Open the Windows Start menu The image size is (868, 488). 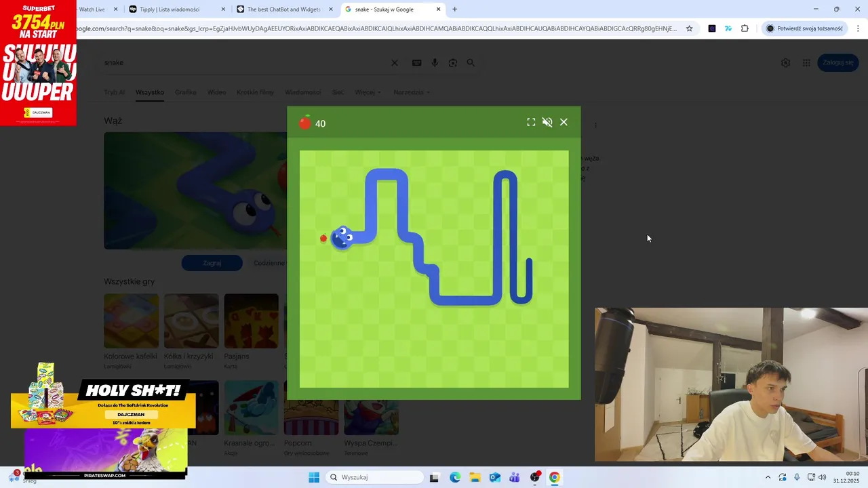[314, 477]
